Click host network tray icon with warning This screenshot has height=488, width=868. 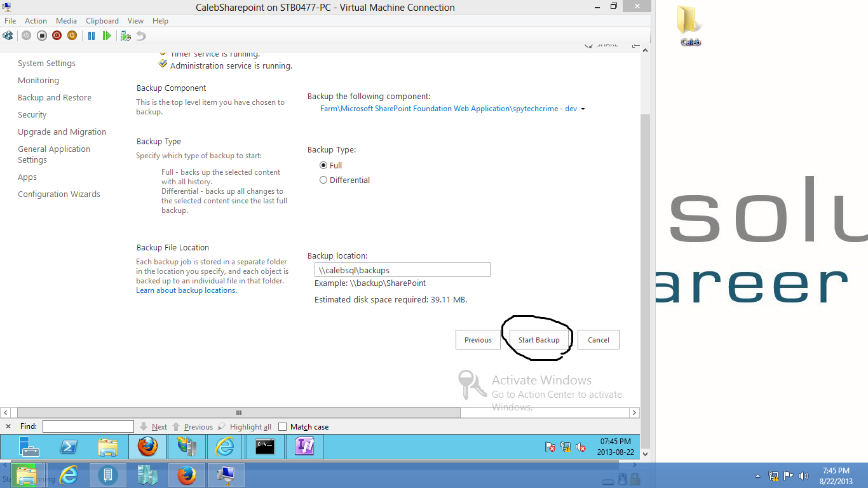[x=773, y=475]
